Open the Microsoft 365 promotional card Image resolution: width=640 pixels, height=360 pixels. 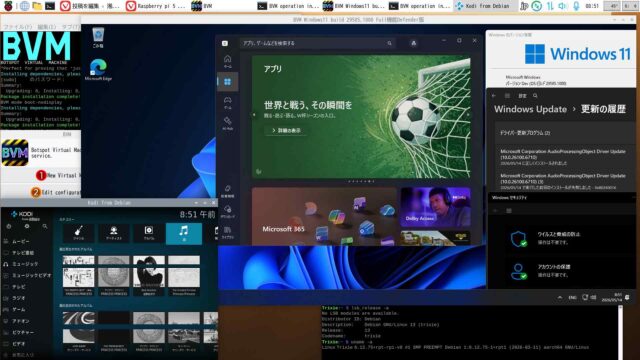pos(324,216)
